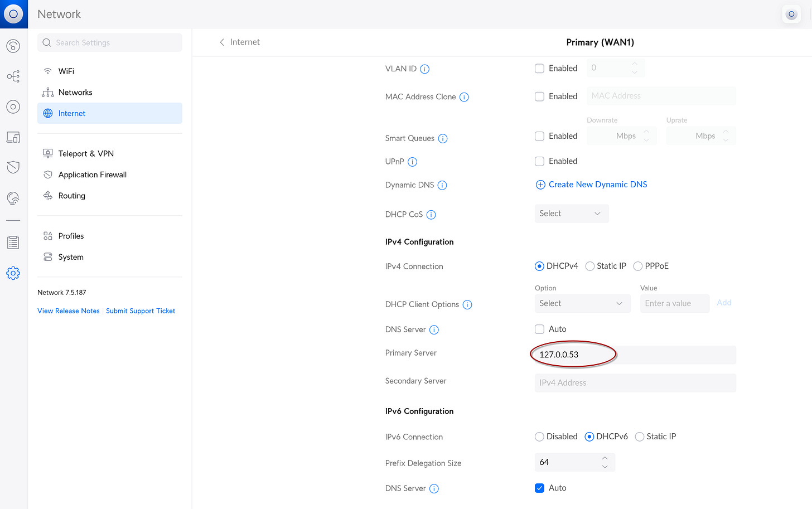Click the Secondary Server IPv4 Address field

tap(635, 383)
